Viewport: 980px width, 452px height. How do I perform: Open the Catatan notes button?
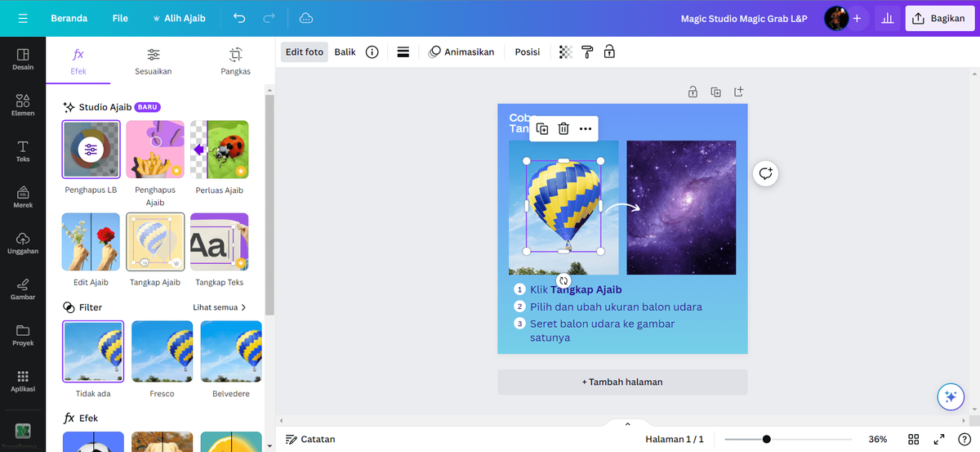point(310,439)
